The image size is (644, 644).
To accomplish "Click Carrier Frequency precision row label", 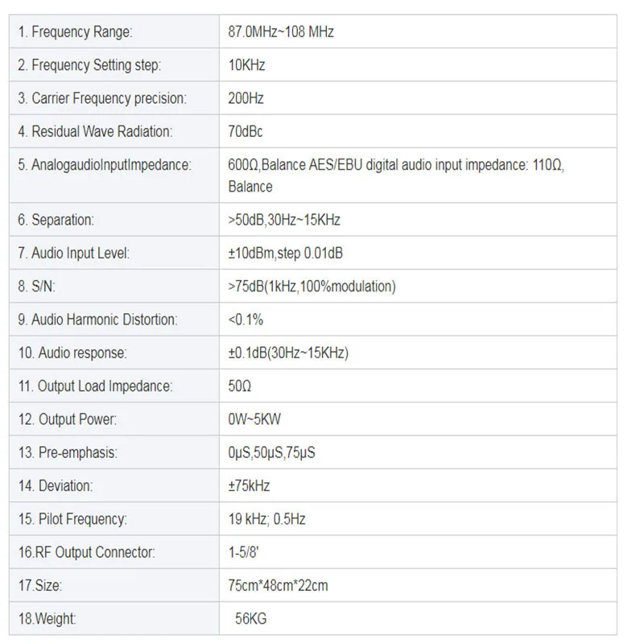I will pyautogui.click(x=101, y=98).
